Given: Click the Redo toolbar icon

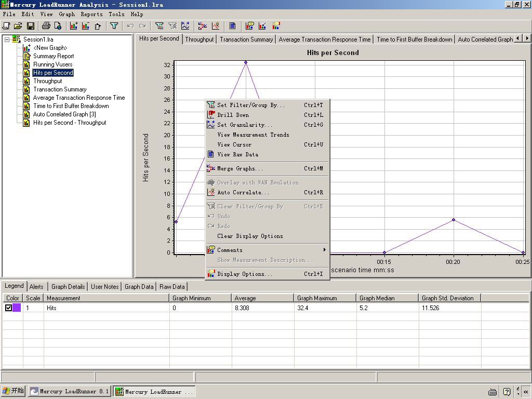Looking at the screenshot, I should click(142, 26).
